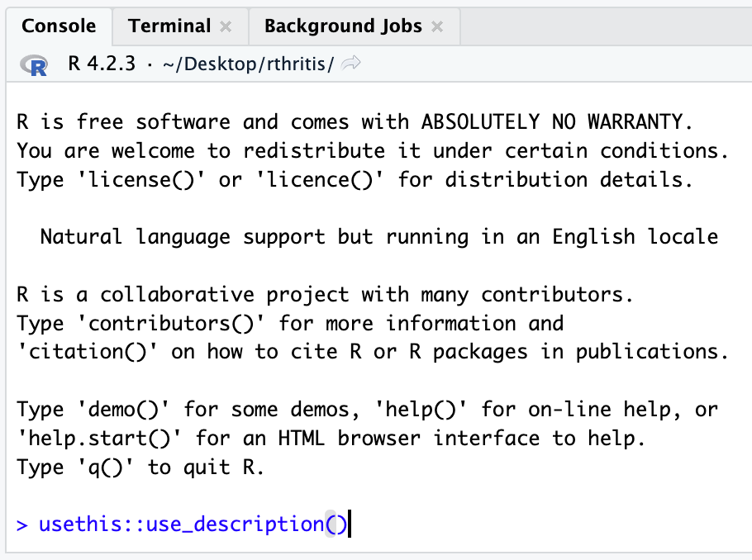Click the ~/Desktop/rthritis/ directory path
The height and width of the screenshot is (560, 752).
coord(246,64)
